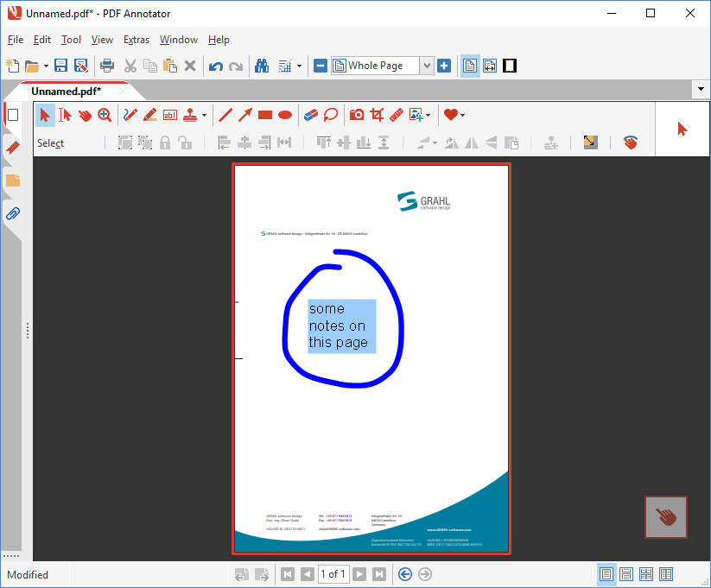Image resolution: width=711 pixels, height=588 pixels.
Task: Pick the Zoom magnifier tool
Action: tap(105, 115)
